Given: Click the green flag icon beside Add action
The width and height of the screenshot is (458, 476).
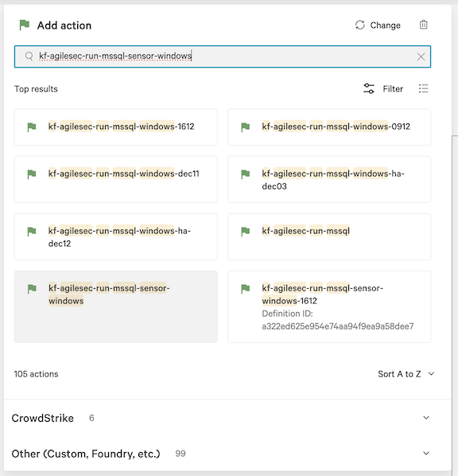Looking at the screenshot, I should pos(25,25).
